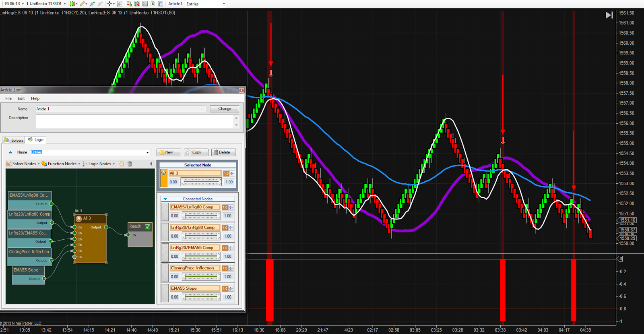
Task: Toggle the green checkmark on Result node
Action: pyautogui.click(x=148, y=227)
